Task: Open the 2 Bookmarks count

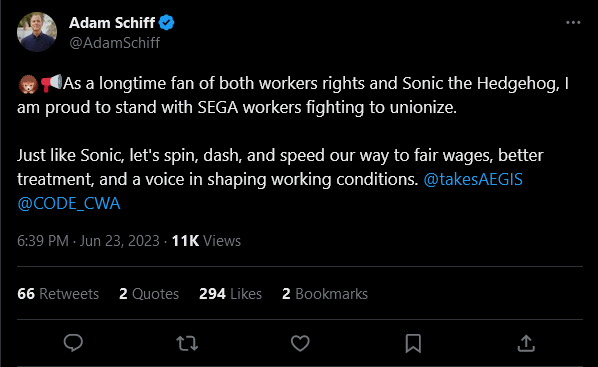Action: pyautogui.click(x=325, y=294)
